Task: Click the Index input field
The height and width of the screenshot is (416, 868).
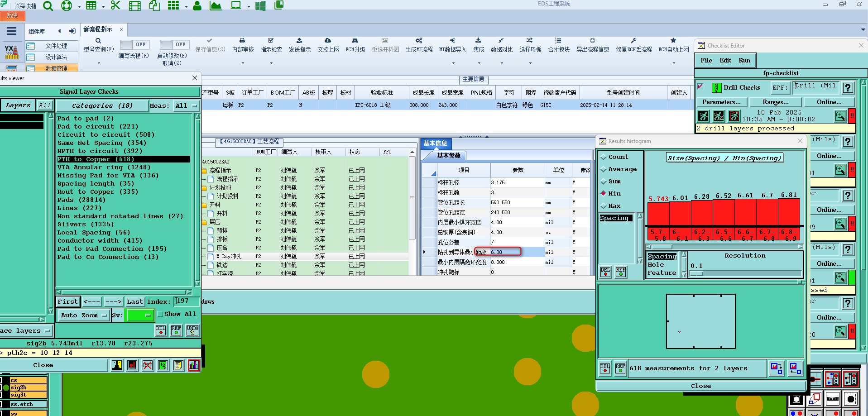Action: [186, 301]
